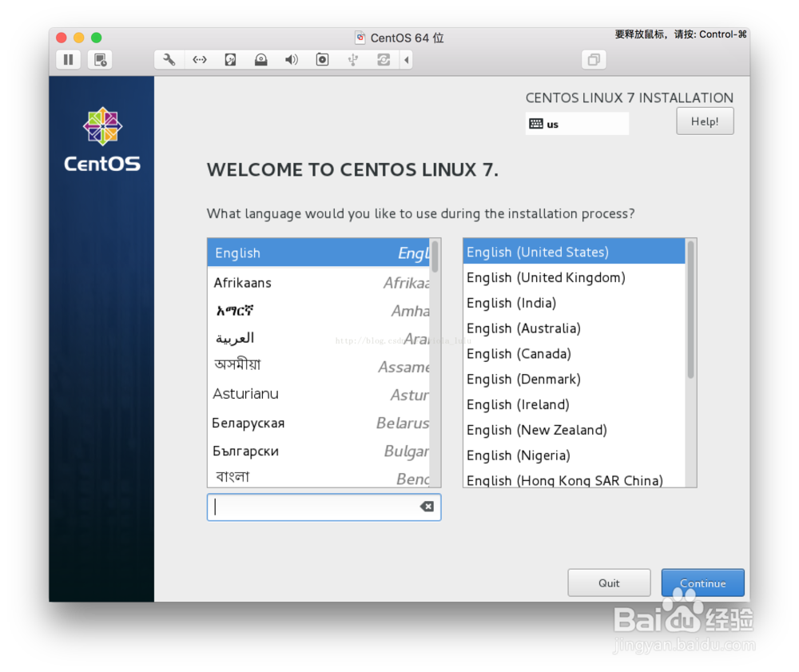Viewport: 799px width, 672px height.
Task: Click the network adapter arrows icon
Action: (x=199, y=60)
